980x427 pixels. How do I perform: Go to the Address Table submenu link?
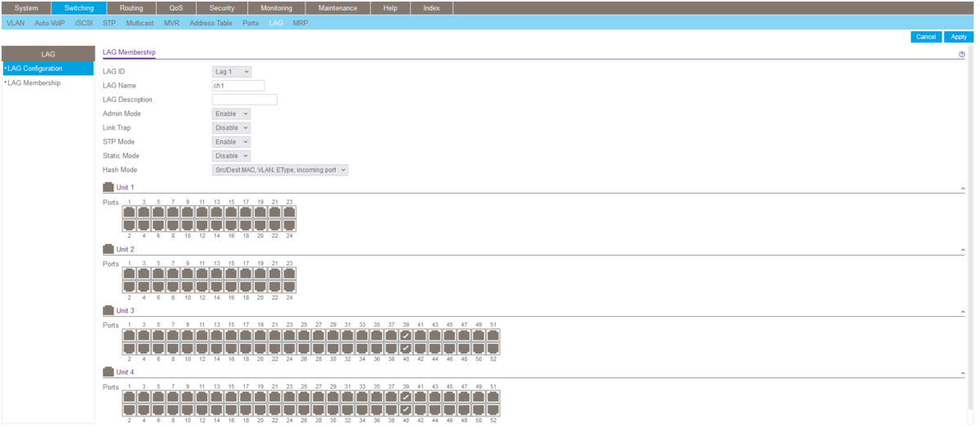click(x=211, y=23)
